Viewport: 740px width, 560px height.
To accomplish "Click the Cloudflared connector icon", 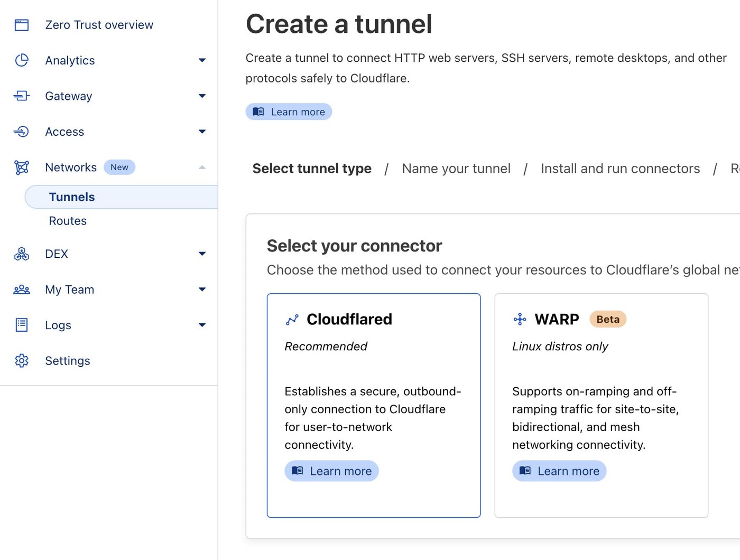I will click(x=292, y=320).
